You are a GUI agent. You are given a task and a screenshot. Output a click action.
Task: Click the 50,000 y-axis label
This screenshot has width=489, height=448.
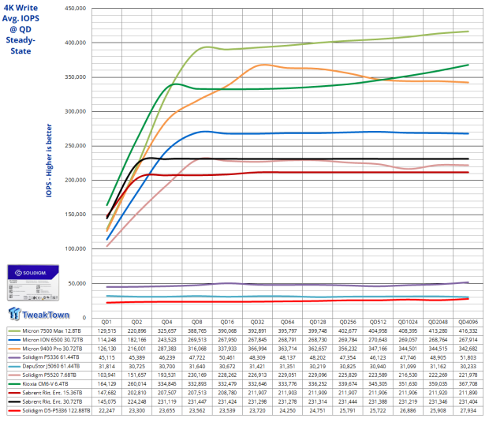(77, 283)
